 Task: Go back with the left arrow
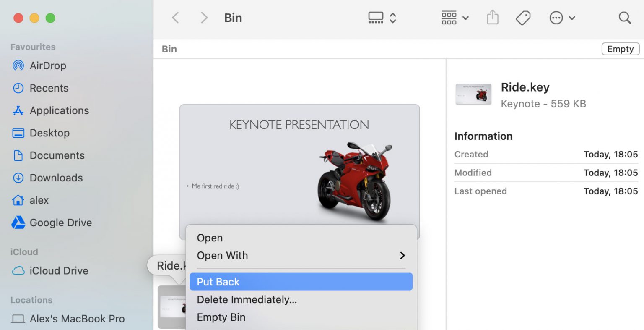(x=176, y=18)
